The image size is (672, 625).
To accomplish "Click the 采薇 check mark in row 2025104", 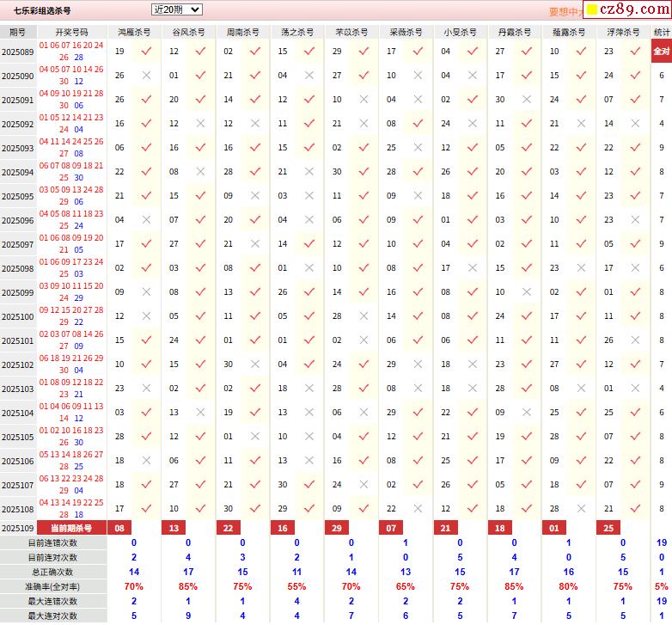I will [418, 412].
